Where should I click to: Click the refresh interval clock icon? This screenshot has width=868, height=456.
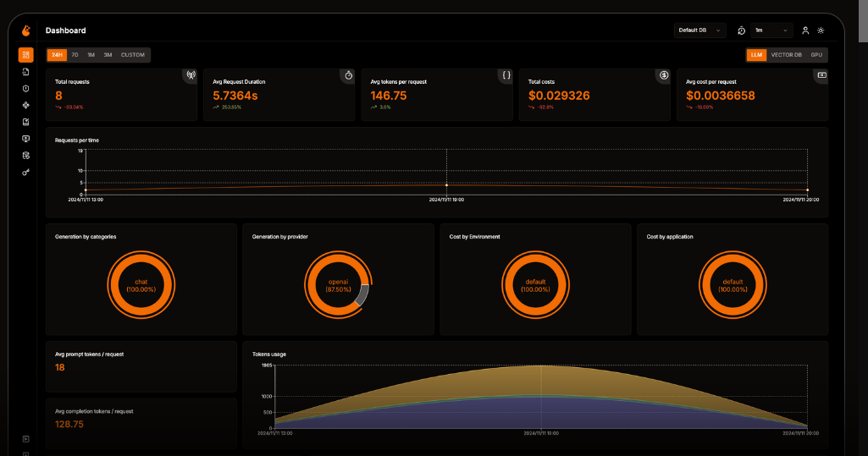741,30
